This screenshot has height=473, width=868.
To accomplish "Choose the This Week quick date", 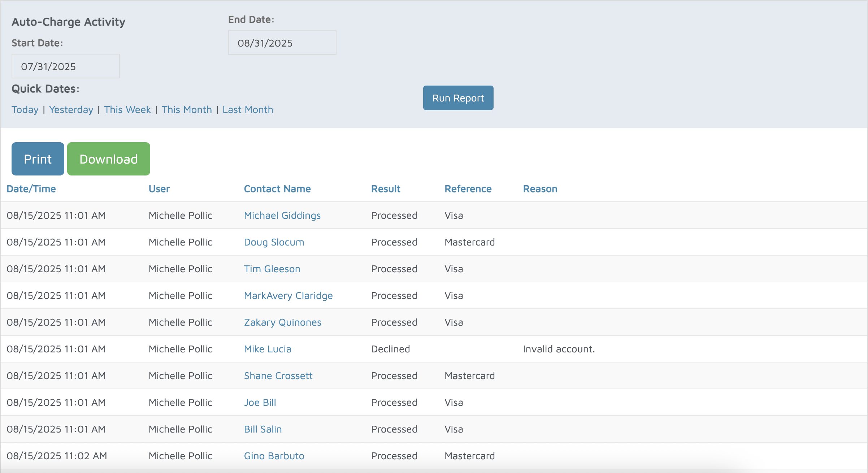I will [127, 109].
